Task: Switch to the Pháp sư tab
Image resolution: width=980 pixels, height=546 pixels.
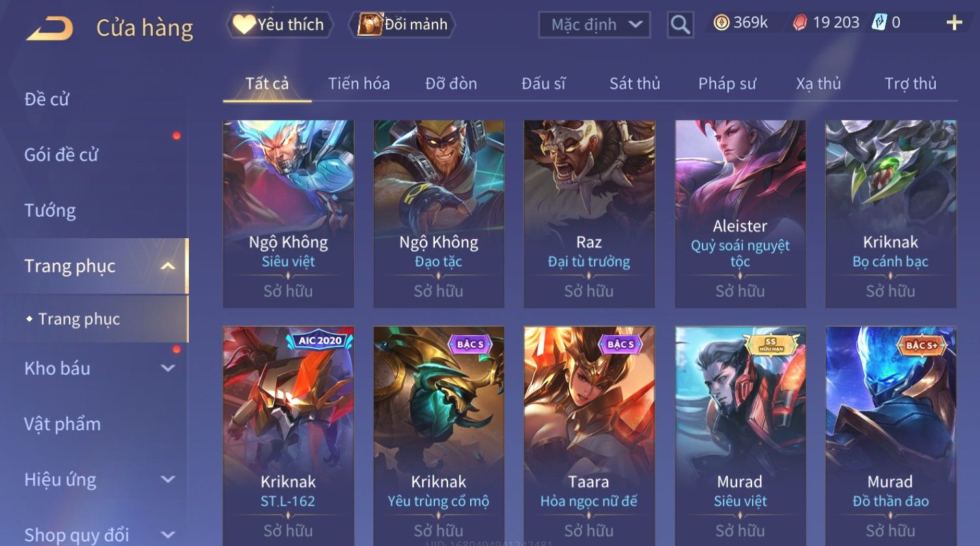Action: click(727, 83)
